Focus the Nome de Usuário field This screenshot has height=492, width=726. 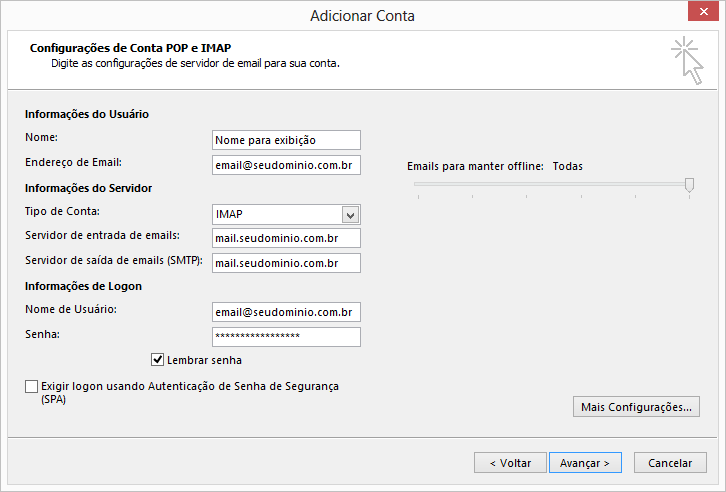[x=286, y=312]
